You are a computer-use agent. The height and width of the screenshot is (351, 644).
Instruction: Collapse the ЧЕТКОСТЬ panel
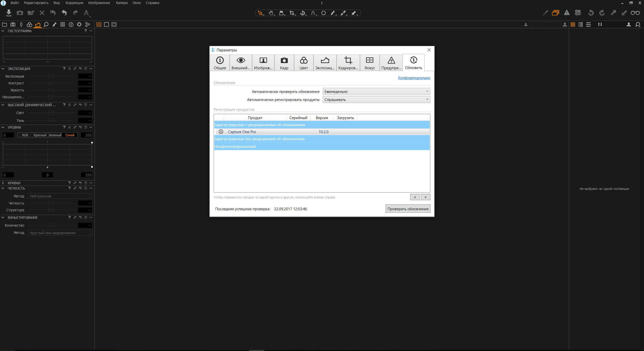tap(3, 188)
